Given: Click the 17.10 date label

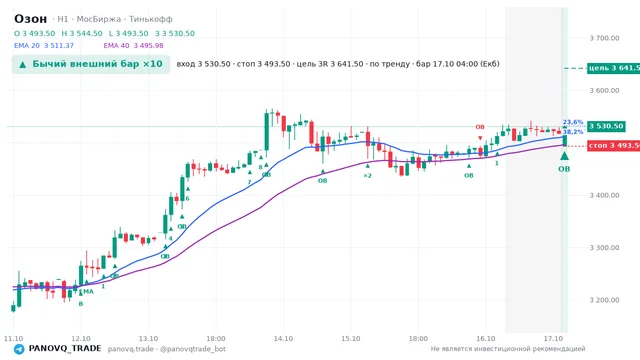Looking at the screenshot, I should (x=553, y=339).
